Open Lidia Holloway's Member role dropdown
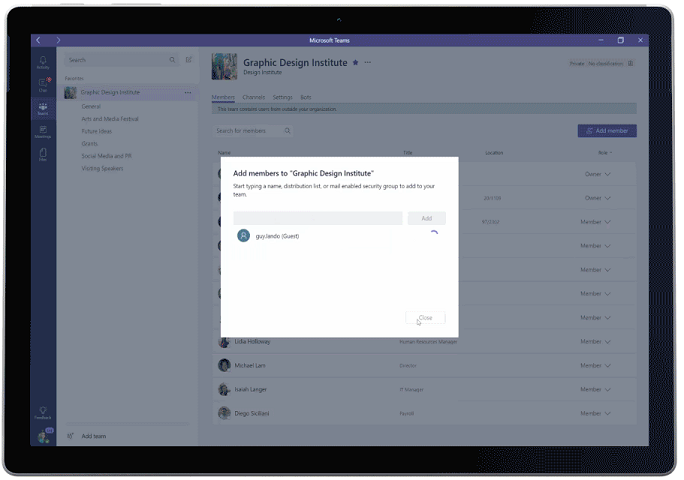684x480 pixels. (595, 341)
